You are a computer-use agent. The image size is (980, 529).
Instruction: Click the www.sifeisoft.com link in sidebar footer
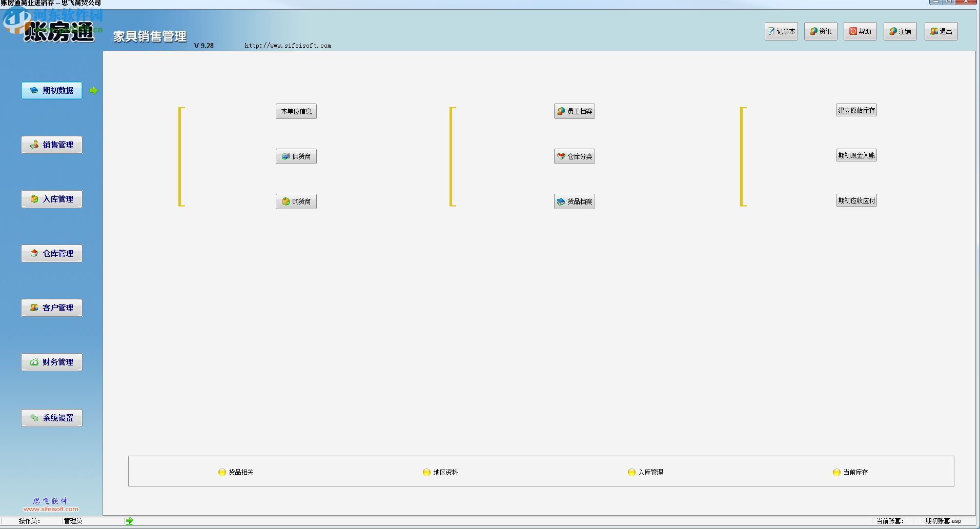[51, 509]
